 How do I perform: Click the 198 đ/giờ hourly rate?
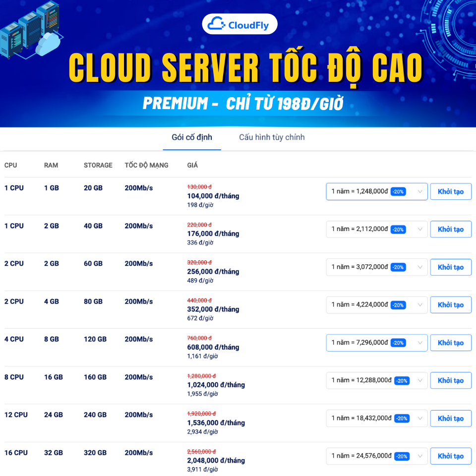coord(200,205)
